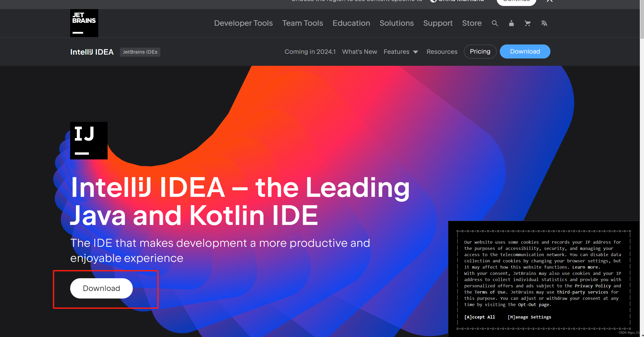Expand the Features dropdown
Screen dimensions: 644x337
pyautogui.click(x=401, y=52)
